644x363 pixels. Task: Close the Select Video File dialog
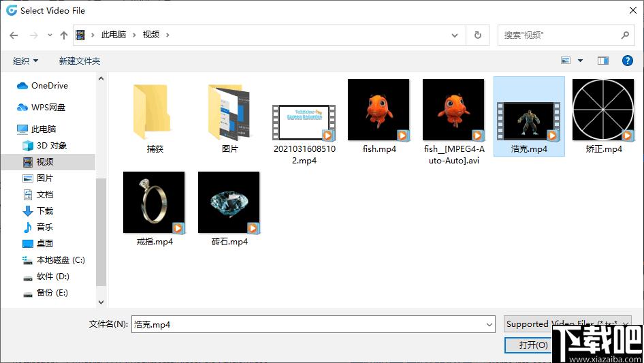pos(633,10)
